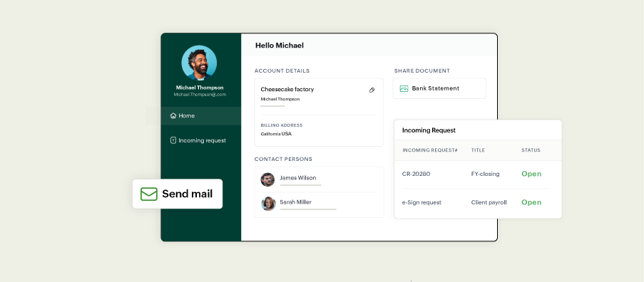Click the Client payroll title cell
This screenshot has width=644, height=282.
point(489,202)
